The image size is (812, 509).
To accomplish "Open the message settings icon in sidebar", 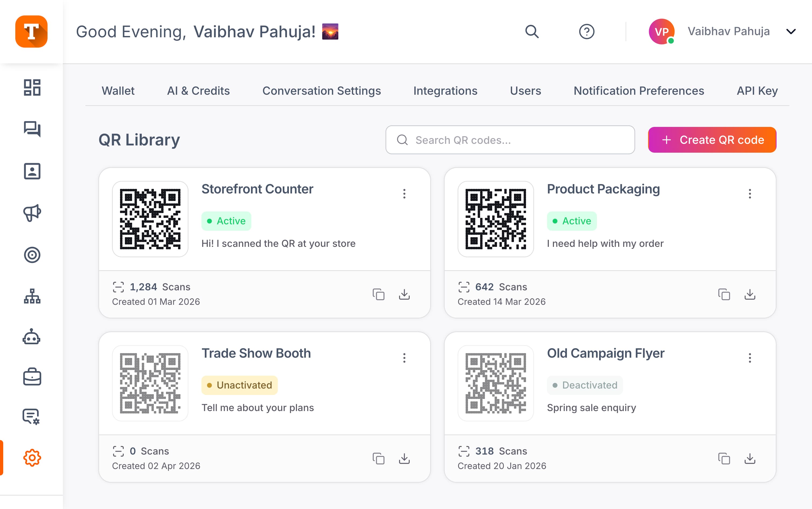I will [x=31, y=417].
